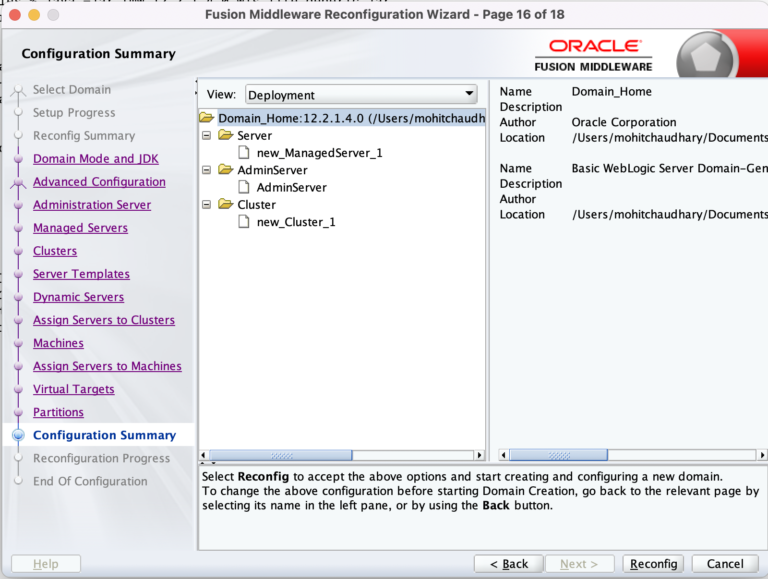The height and width of the screenshot is (579, 768).
Task: Open the View Deployment dropdown
Action: [x=361, y=95]
